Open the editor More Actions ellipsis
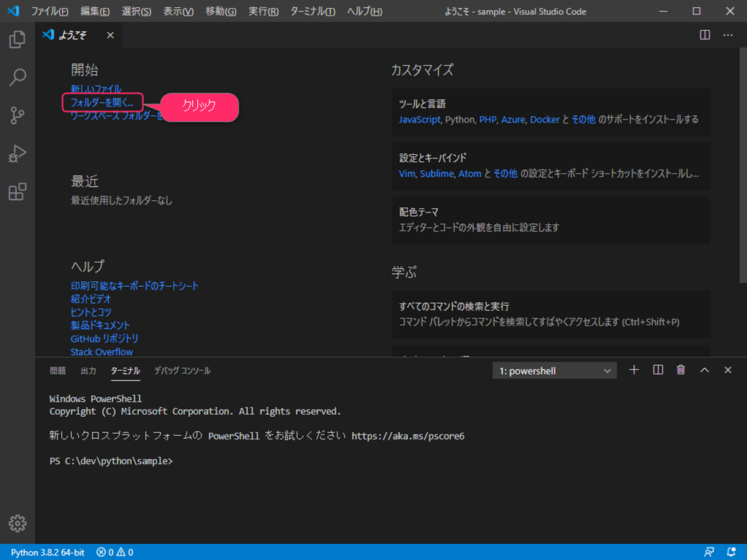The width and height of the screenshot is (747, 560). coord(728,35)
